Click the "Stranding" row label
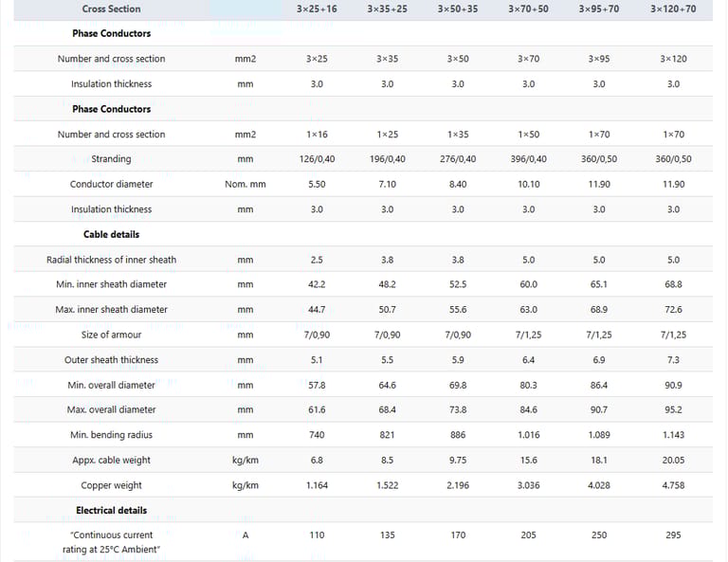The width and height of the screenshot is (728, 562). click(111, 159)
